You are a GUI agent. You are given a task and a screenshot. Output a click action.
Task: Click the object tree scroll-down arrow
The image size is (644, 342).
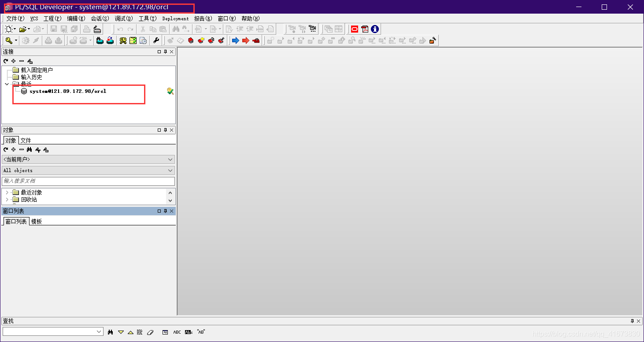pos(170,200)
